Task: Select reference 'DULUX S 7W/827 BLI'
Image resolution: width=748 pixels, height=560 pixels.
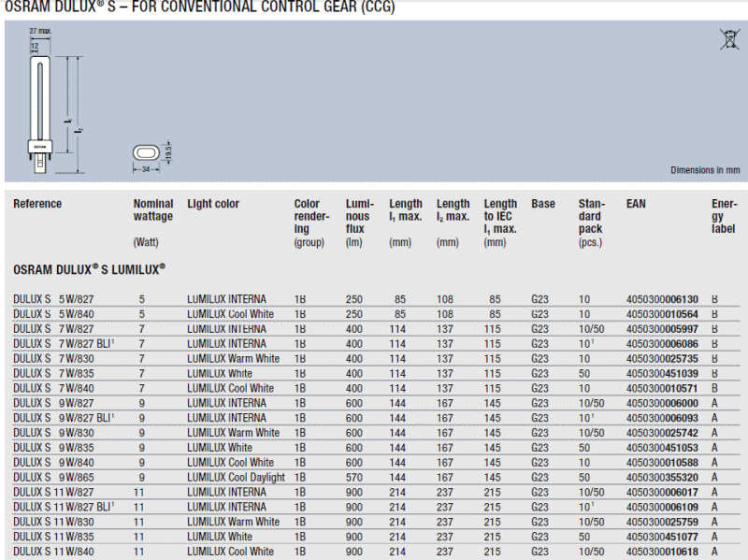Action: point(64,343)
